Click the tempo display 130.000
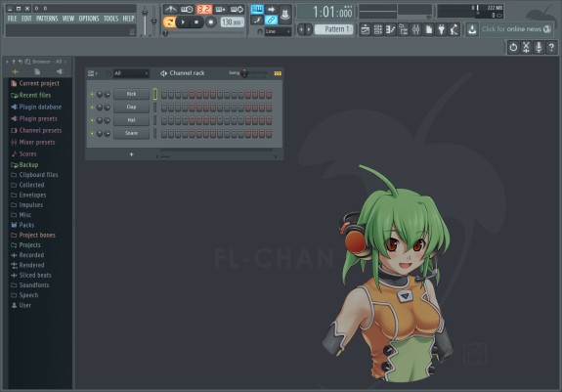Screen dimensions: 562x392 [x=232, y=22]
